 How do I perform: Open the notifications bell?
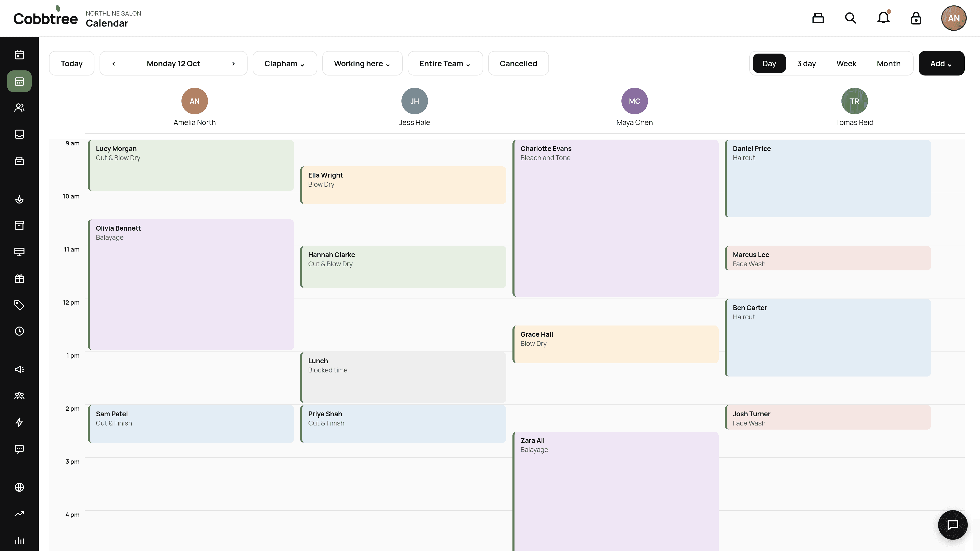pos(883,18)
